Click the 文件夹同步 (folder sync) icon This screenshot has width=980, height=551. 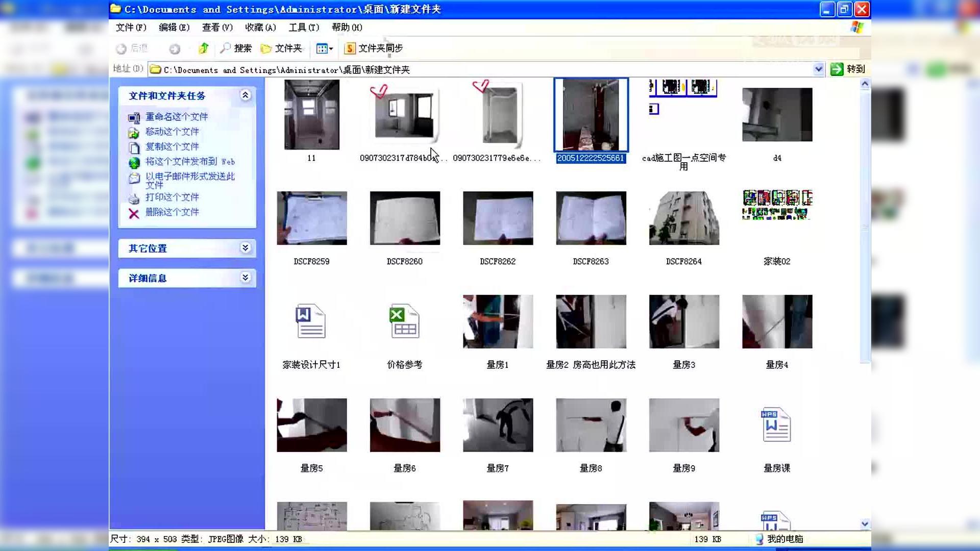tap(350, 48)
